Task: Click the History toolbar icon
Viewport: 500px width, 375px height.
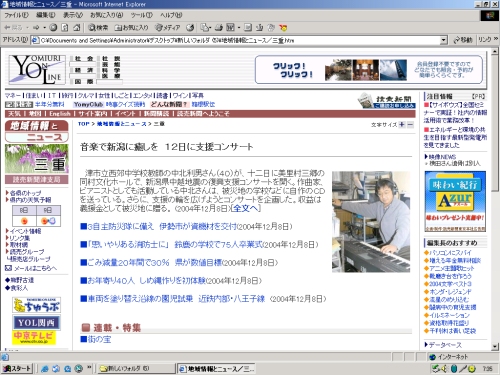Action: 190,28
